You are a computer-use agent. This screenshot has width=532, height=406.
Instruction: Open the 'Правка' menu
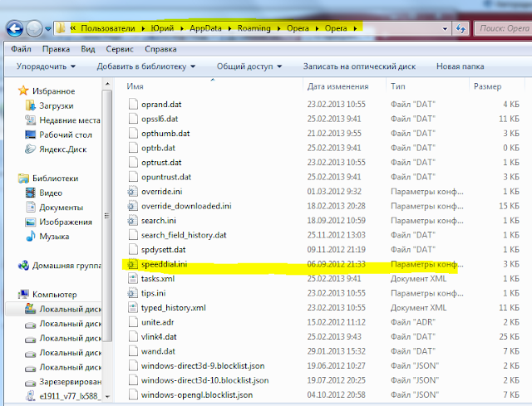tap(56, 49)
